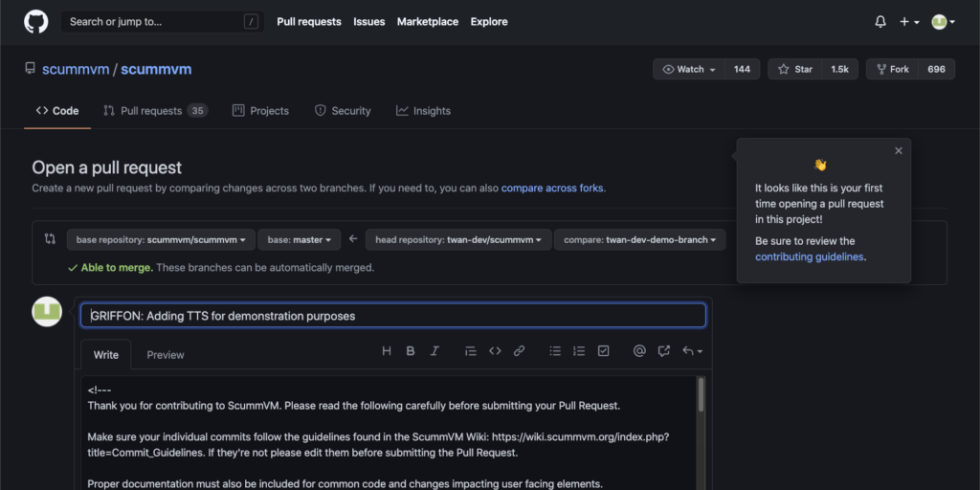Fork the repository

(x=893, y=69)
